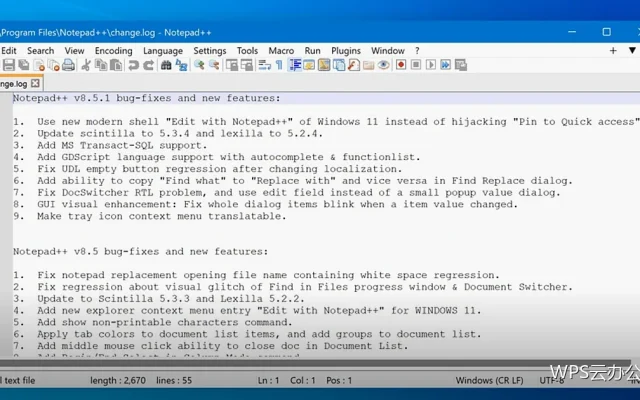Undo last action with toolbar arrow

pos(133,65)
